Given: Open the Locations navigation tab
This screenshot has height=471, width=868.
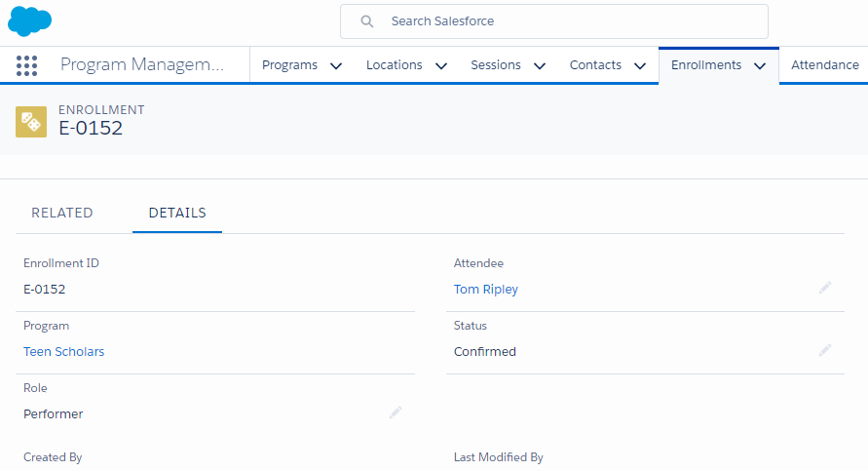Looking at the screenshot, I should coord(395,64).
